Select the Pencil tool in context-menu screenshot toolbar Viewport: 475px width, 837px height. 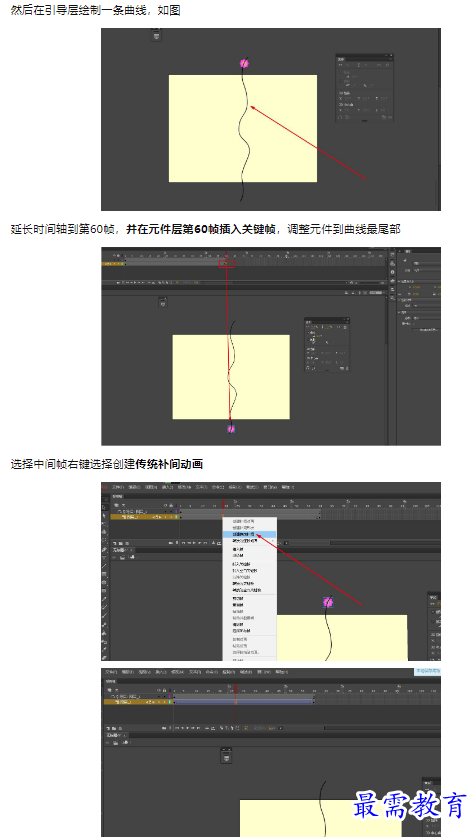pyautogui.click(x=104, y=598)
